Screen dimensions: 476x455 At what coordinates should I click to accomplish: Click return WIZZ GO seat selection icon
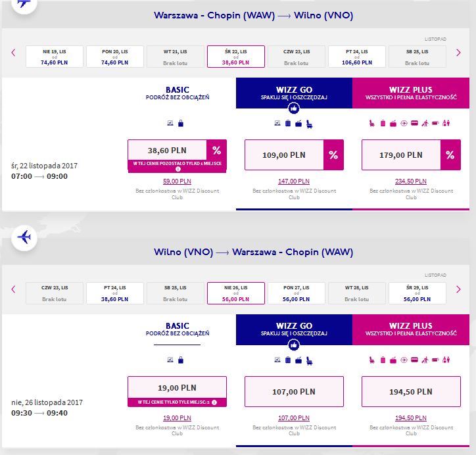tap(310, 360)
